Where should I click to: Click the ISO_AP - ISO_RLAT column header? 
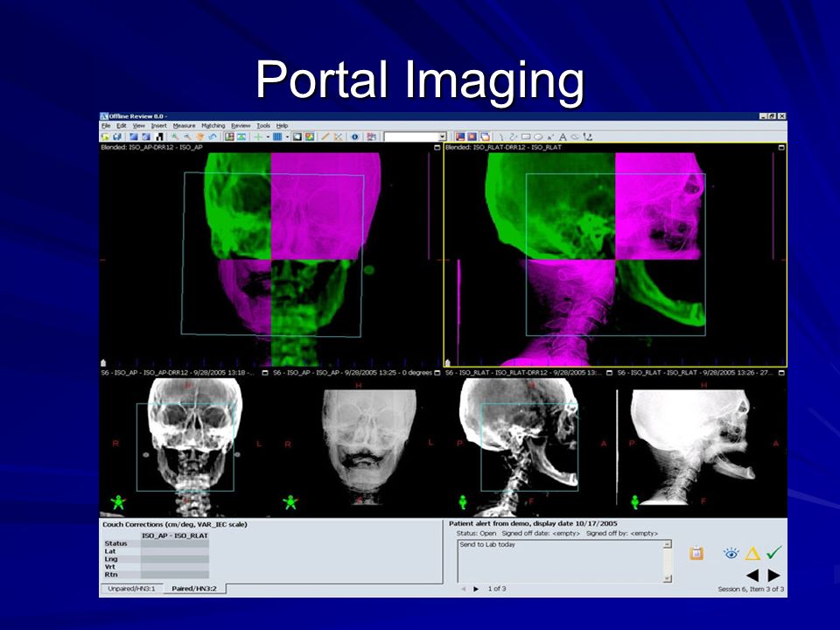point(175,535)
